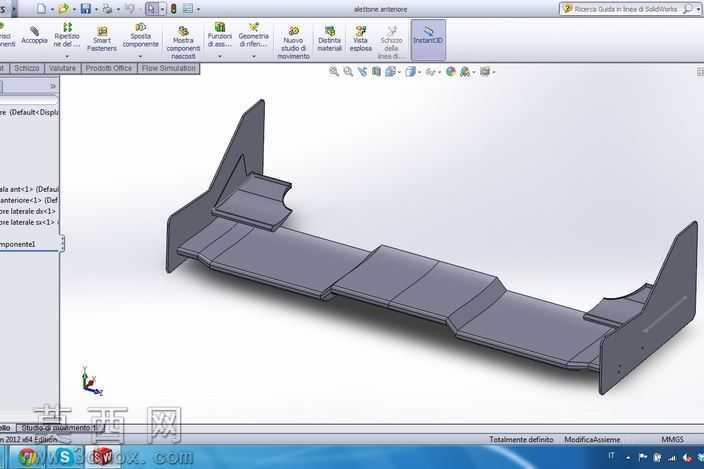Click the Open file folder icon

(x=63, y=9)
